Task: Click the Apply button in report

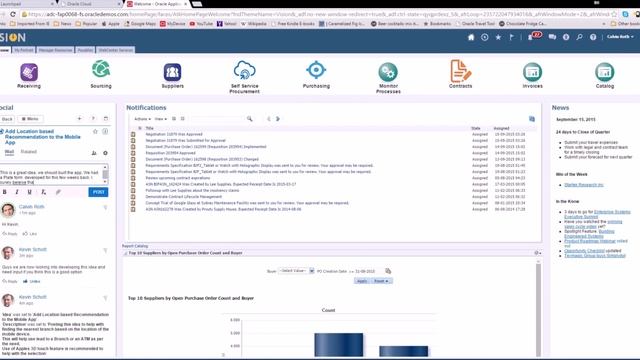Action: [362, 281]
